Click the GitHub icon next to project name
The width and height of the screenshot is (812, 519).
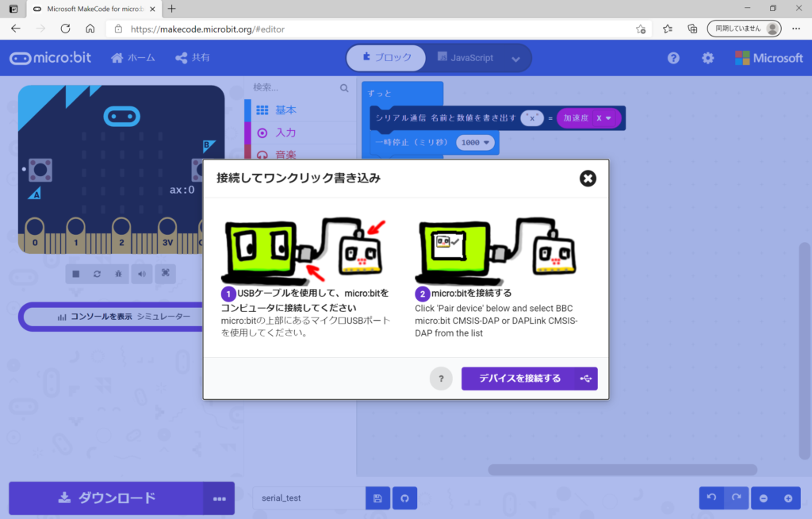point(404,498)
